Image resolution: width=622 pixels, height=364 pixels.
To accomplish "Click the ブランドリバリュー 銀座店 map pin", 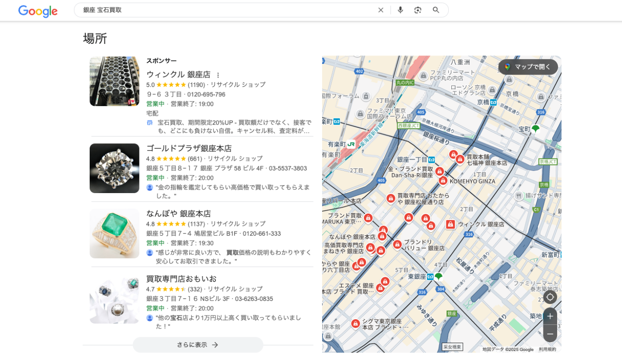I will pyautogui.click(x=397, y=245).
